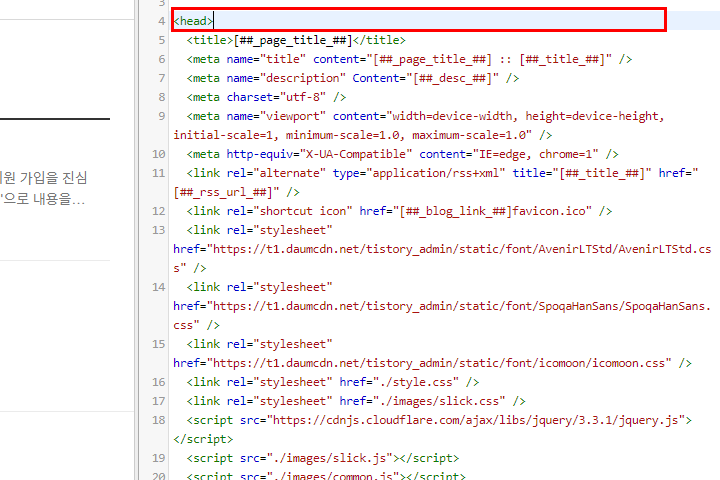
Task: Click the SpoqaHanSans stylesheet href URL
Action: tap(442, 306)
